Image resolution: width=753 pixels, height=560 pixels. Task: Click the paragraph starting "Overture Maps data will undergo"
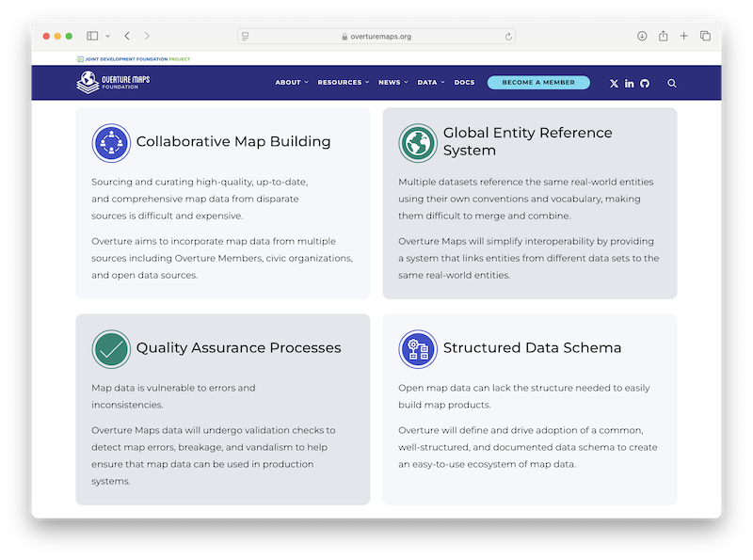[x=214, y=456]
